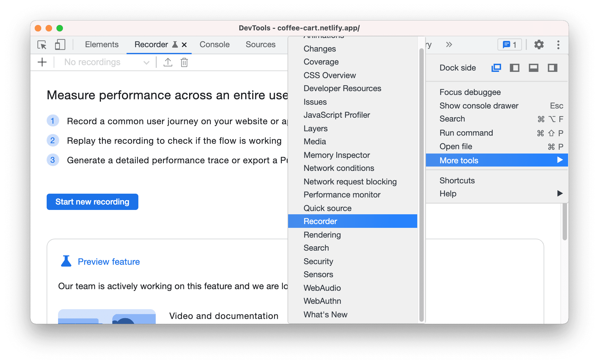This screenshot has height=364, width=599.
Task: Click Start new recording button
Action: tap(93, 202)
